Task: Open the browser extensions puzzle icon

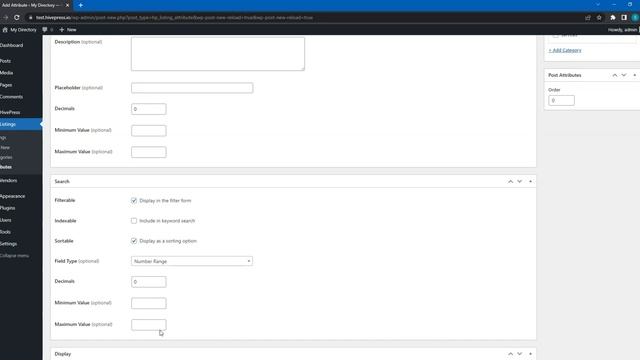Action: (613, 18)
